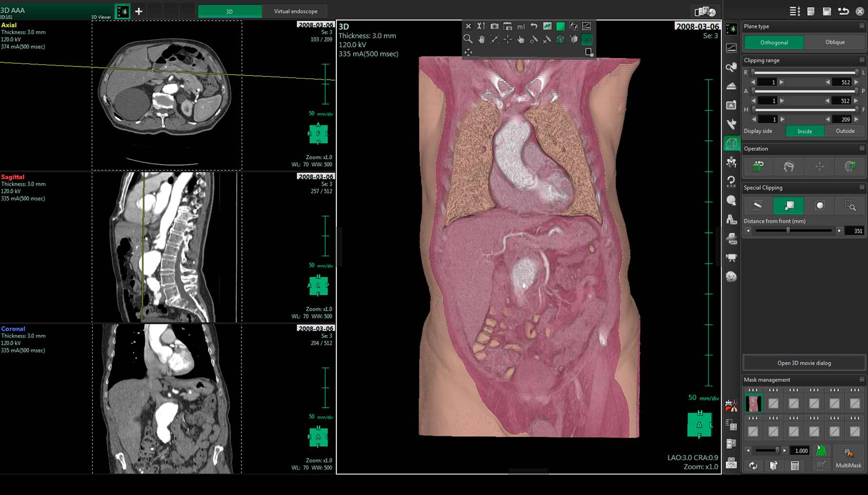Select the Oblique plane type

[x=834, y=42]
